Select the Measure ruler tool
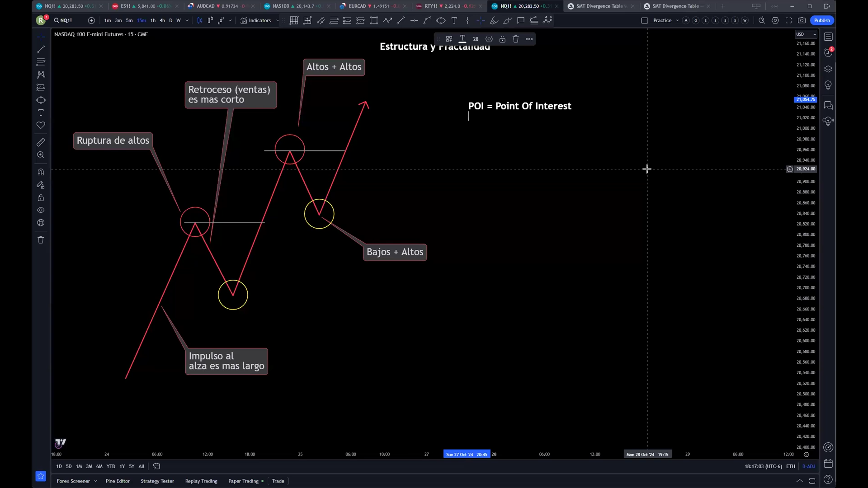The width and height of the screenshot is (868, 488). point(41,142)
